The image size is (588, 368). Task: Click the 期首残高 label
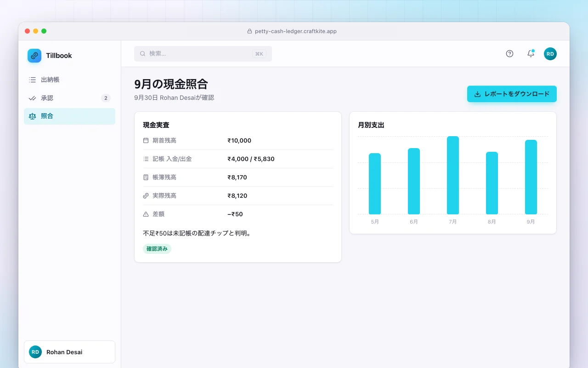pyautogui.click(x=164, y=140)
